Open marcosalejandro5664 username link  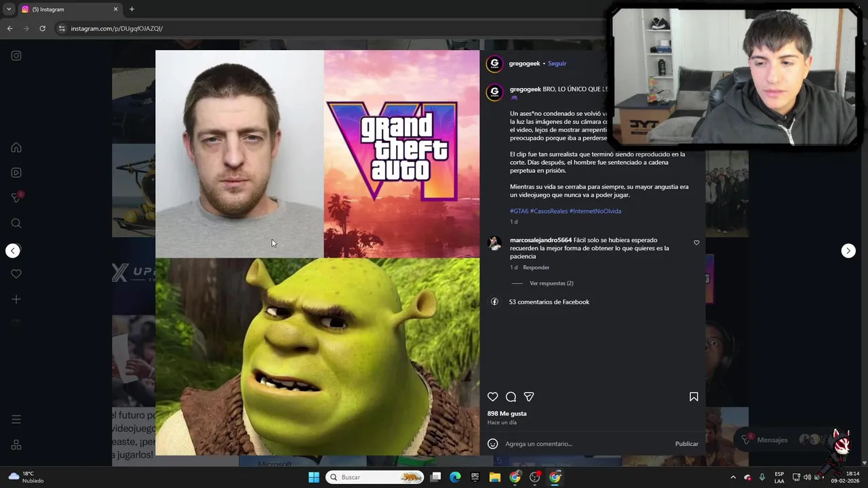pos(540,240)
